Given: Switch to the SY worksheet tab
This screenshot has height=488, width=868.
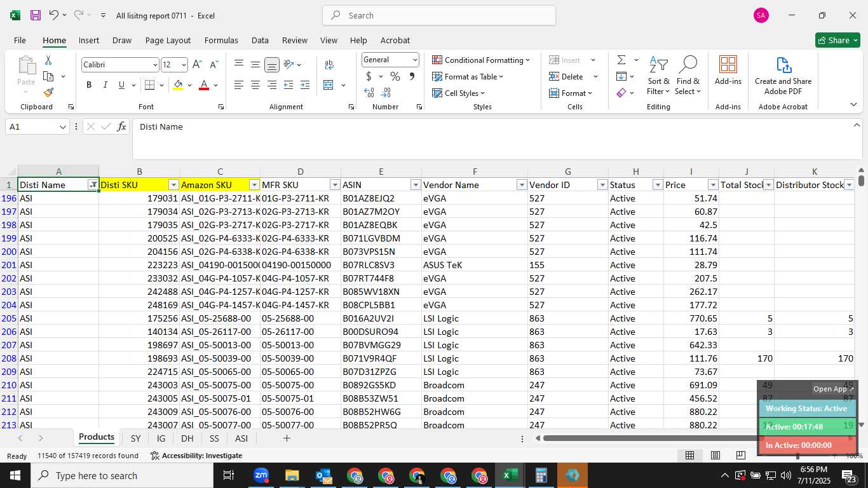Looking at the screenshot, I should point(135,438).
